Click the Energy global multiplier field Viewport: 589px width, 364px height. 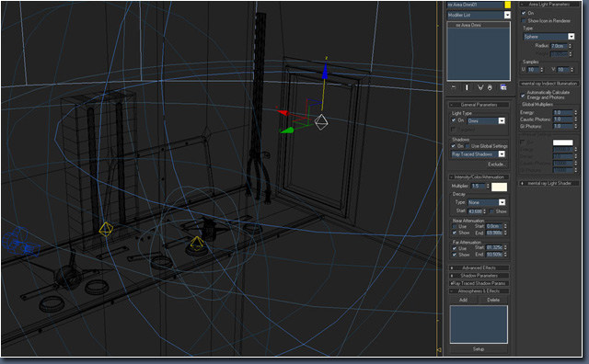pos(562,112)
